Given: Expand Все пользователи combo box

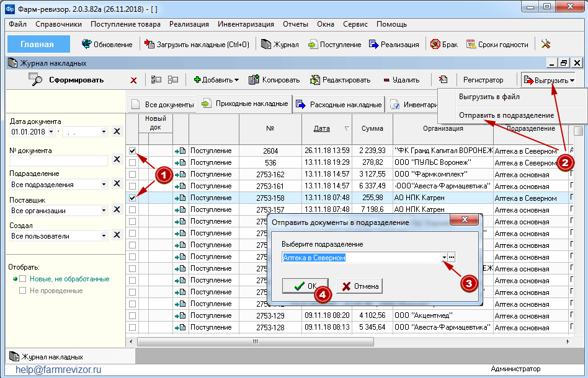Looking at the screenshot, I should pyautogui.click(x=104, y=236).
